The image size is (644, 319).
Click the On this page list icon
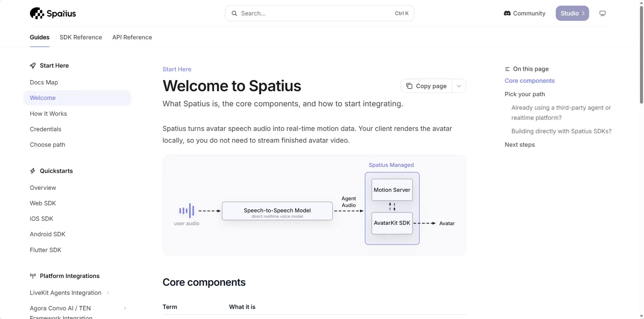(x=508, y=69)
